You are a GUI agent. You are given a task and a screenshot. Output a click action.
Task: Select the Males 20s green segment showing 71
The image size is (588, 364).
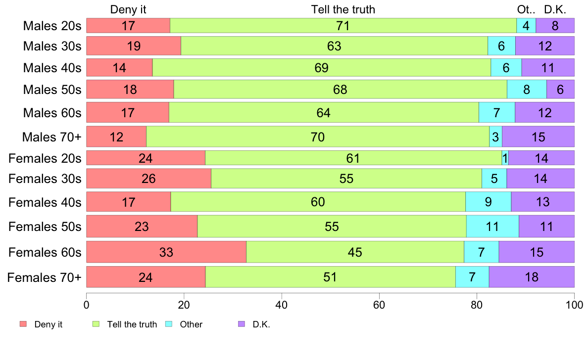[x=343, y=26]
